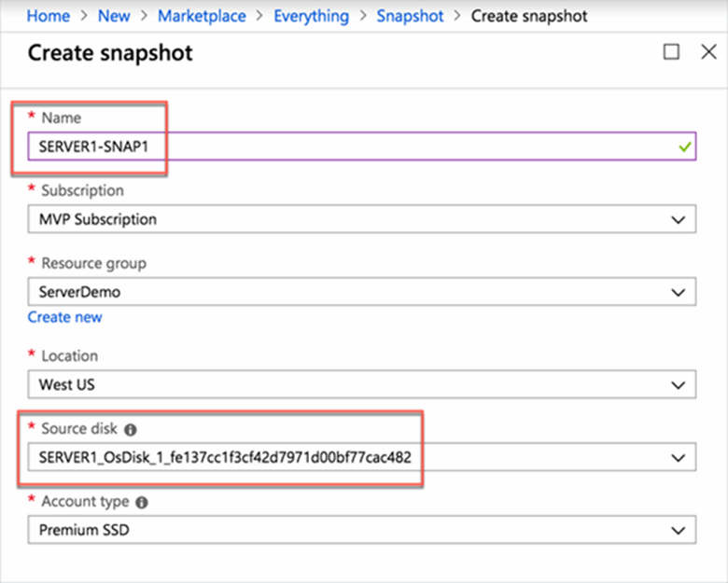This screenshot has height=583, width=728.
Task: Click the SERVER1_OsDisk source disk value
Action: coord(225,458)
